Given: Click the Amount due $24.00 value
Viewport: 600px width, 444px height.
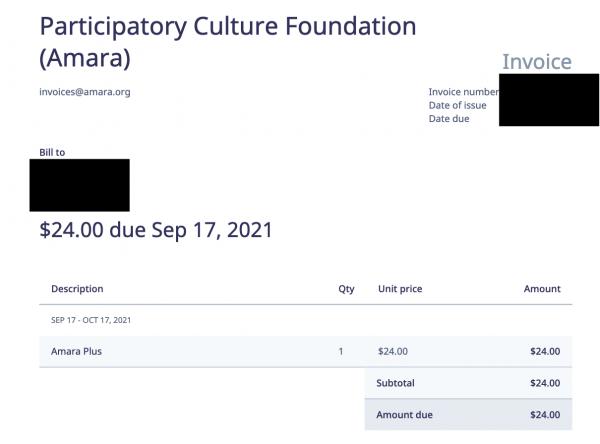Looking at the screenshot, I should (545, 415).
